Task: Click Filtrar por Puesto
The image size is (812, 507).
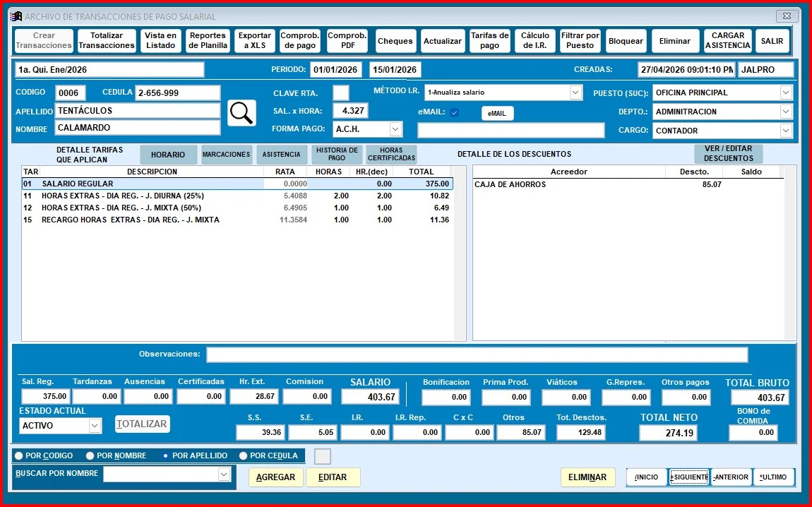Action: coord(580,41)
